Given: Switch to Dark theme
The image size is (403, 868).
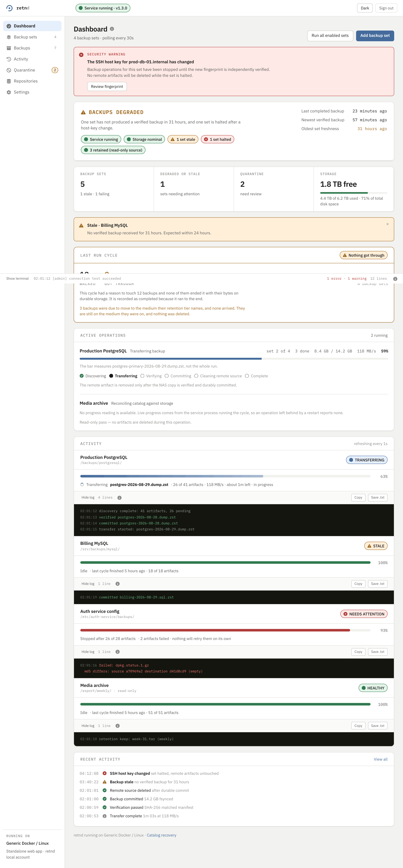Looking at the screenshot, I should (x=365, y=8).
